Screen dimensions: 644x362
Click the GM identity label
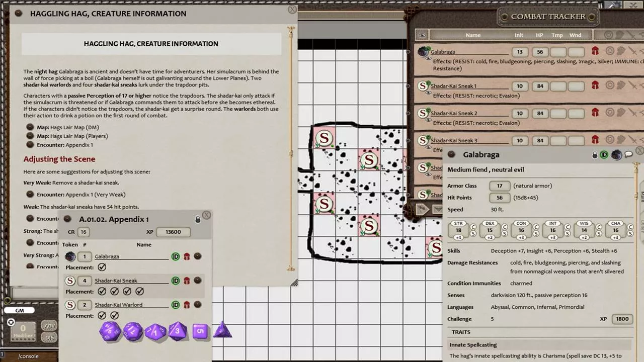[20, 310]
